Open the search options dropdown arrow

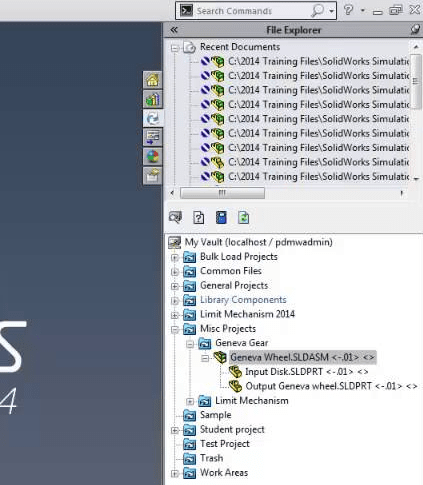click(x=331, y=11)
